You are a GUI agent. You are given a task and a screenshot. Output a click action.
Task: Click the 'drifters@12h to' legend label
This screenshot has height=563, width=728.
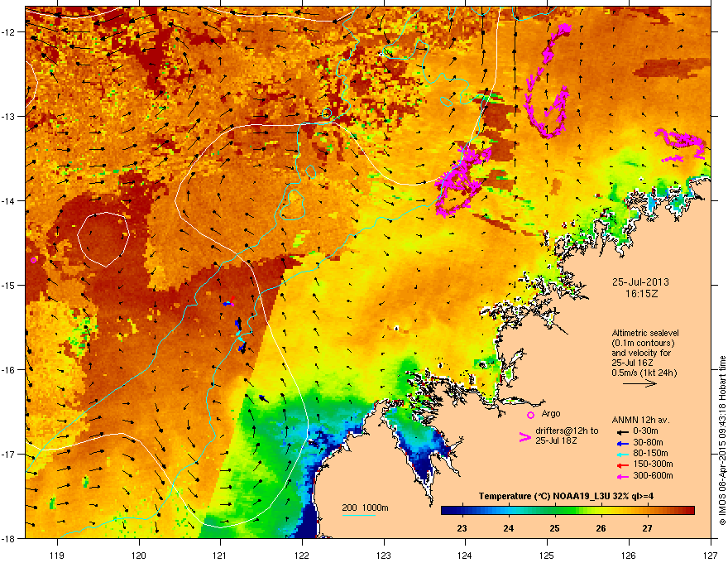click(567, 431)
